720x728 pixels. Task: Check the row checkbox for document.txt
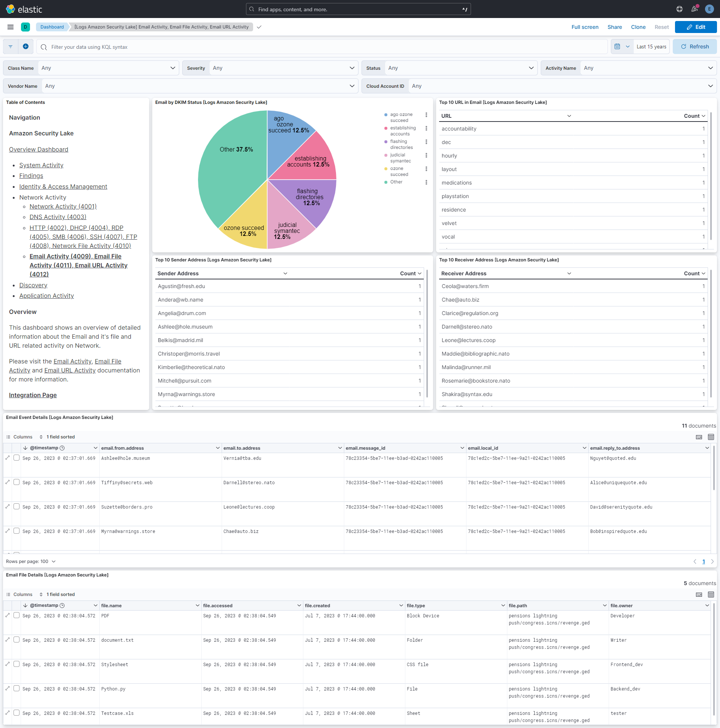coord(16,640)
